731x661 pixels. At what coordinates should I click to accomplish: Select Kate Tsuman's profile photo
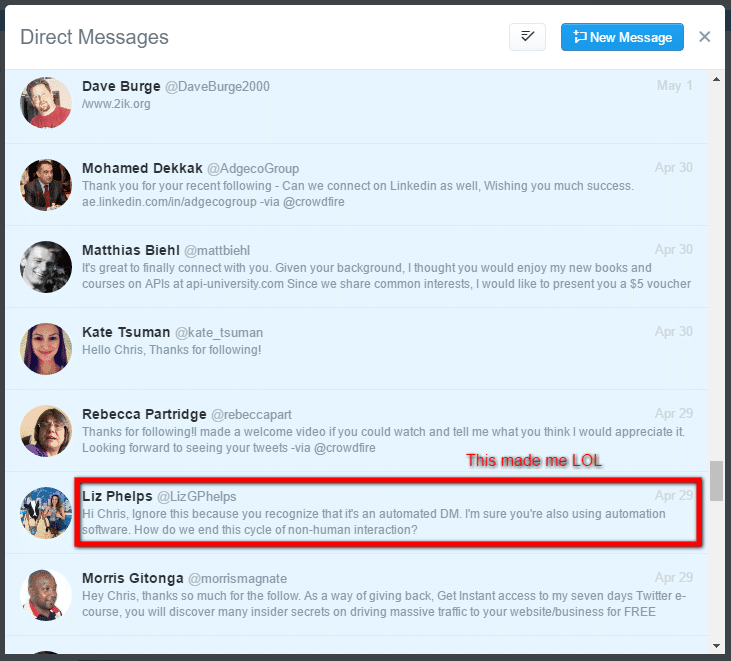click(46, 349)
